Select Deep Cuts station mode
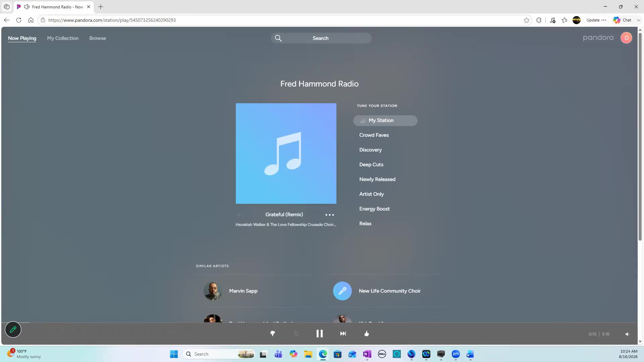The height and width of the screenshot is (362, 644). coord(371,165)
